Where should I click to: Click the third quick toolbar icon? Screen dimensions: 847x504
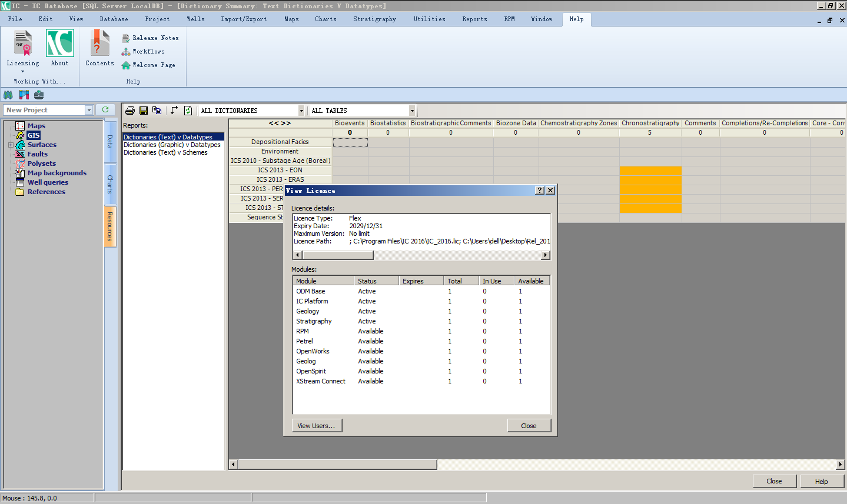(x=39, y=95)
